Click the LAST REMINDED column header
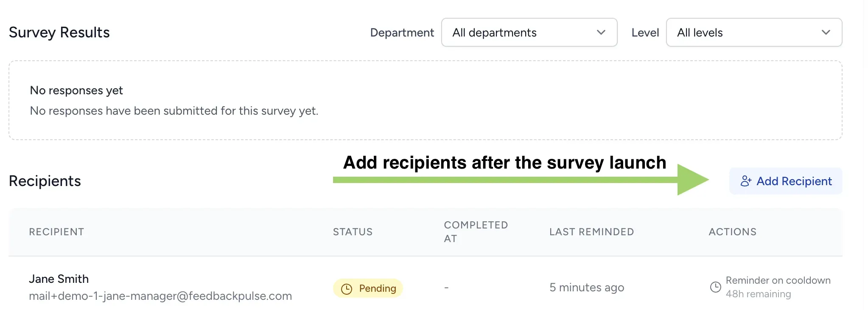Viewport: 868px width, 310px height. (591, 232)
